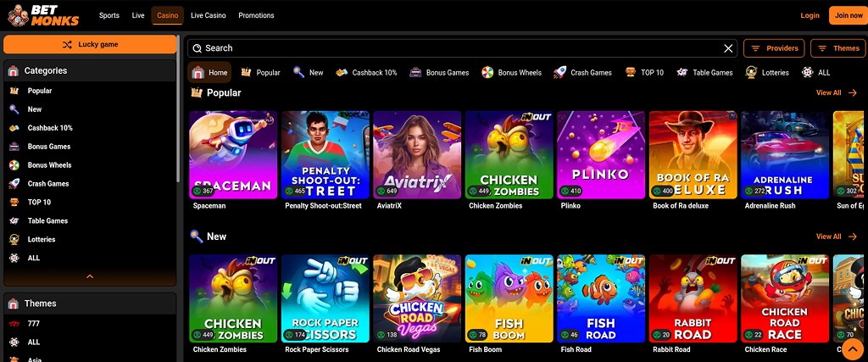Click wheel icon beside sidebar Bonus Wheels
Viewport: 868px width, 362px height.
pyautogui.click(x=14, y=165)
